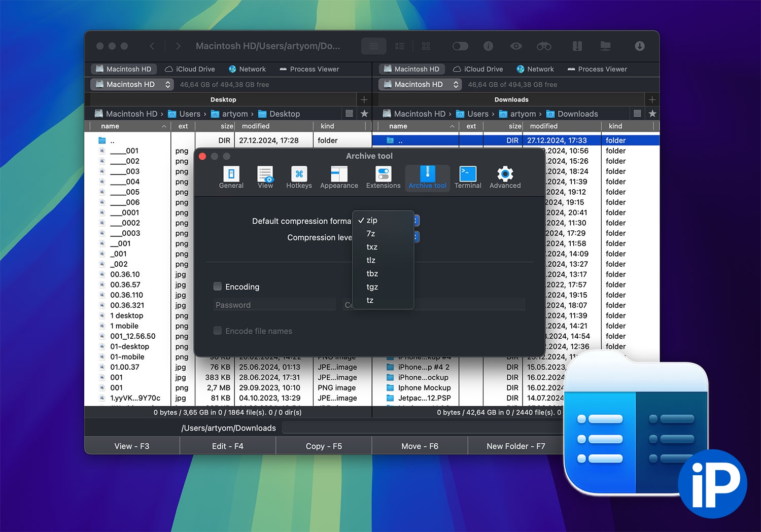Select 7z from the compression format list

[x=371, y=234]
